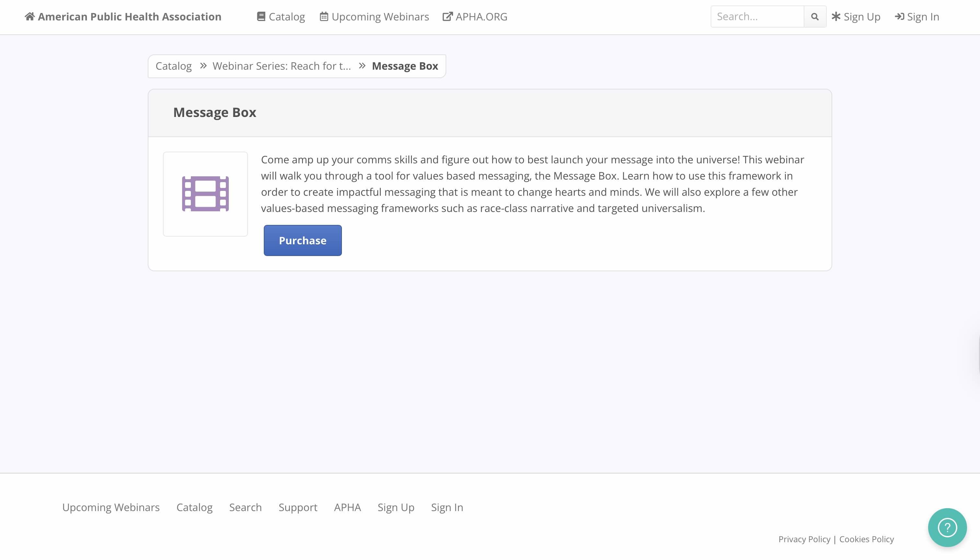
Task: Open Support footer link
Action: [x=298, y=507]
